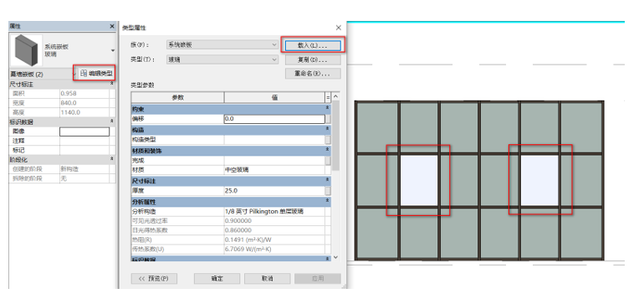Screen dimensions: 644x304
Task: Click the parameter list scrollbar thumb
Action: 335,136
